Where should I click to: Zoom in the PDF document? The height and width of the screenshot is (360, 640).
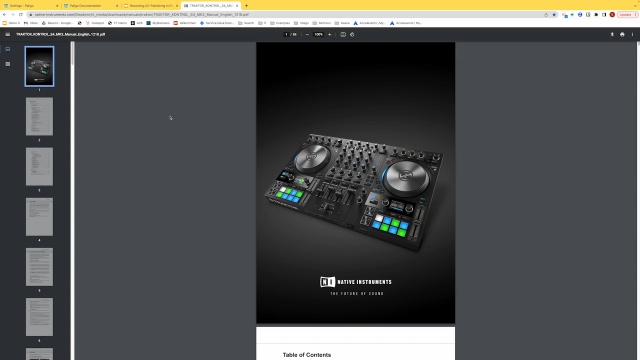pyautogui.click(x=330, y=34)
